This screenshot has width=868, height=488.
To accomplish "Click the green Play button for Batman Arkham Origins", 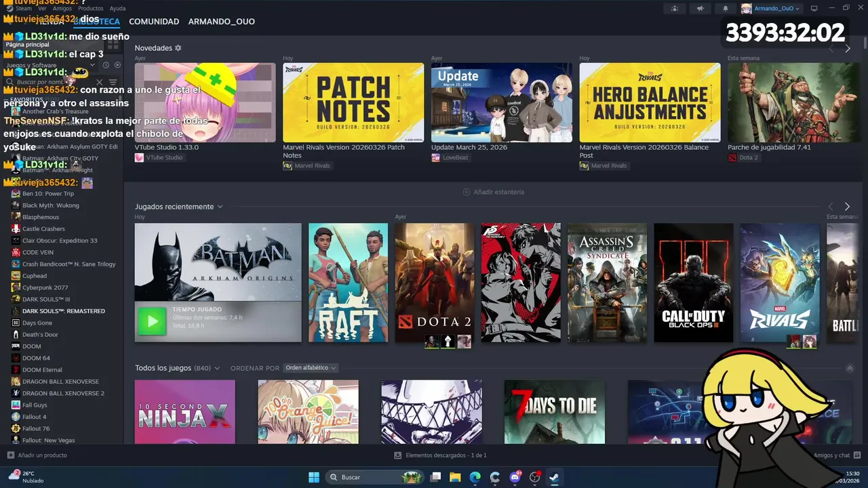I will [x=152, y=321].
